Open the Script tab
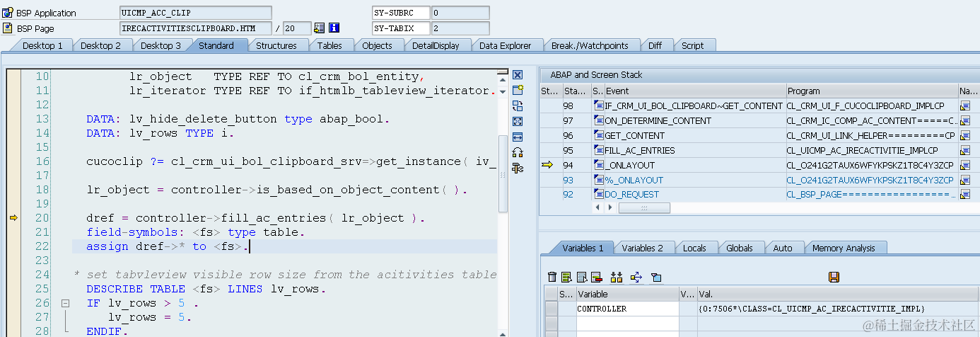This screenshot has height=337, width=980. pos(692,45)
